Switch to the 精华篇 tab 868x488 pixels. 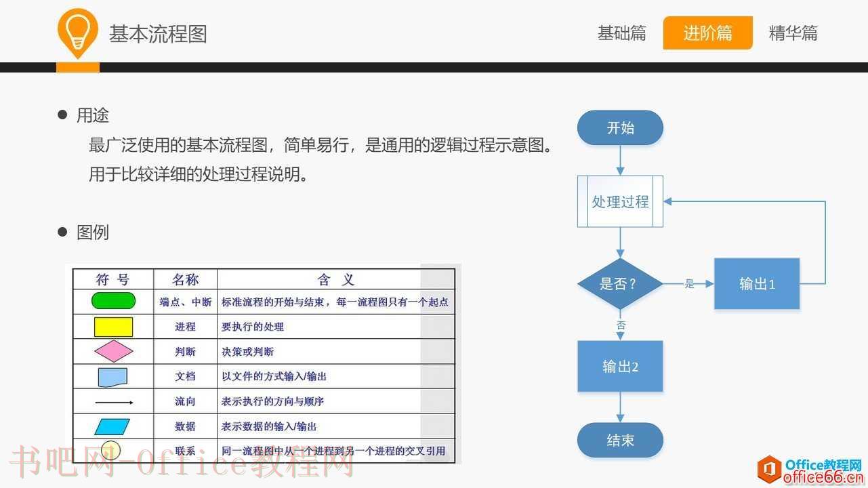pyautogui.click(x=793, y=33)
